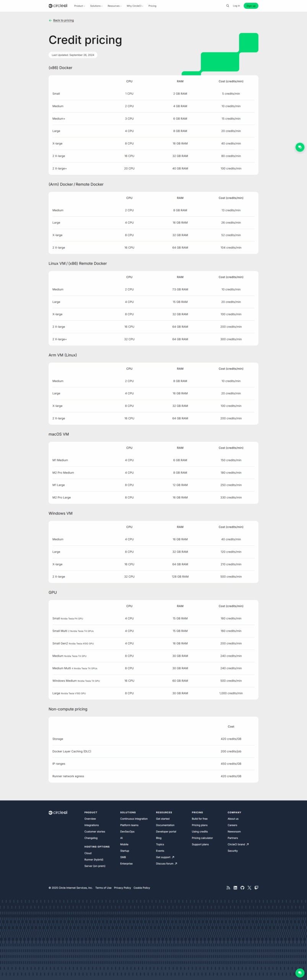The image size is (307, 980).
Task: Open the RSS feed icon in footer
Action: [x=228, y=887]
